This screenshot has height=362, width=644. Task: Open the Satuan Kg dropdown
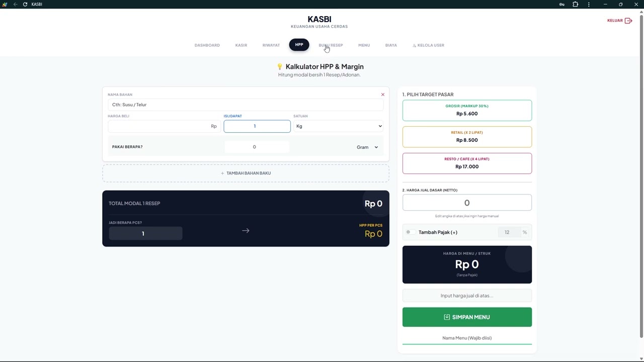pos(339,126)
